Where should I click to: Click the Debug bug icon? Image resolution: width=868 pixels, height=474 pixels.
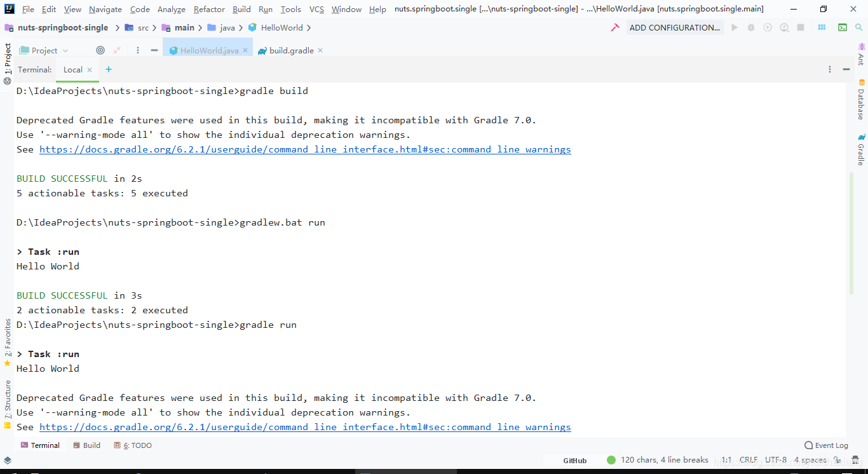point(751,27)
